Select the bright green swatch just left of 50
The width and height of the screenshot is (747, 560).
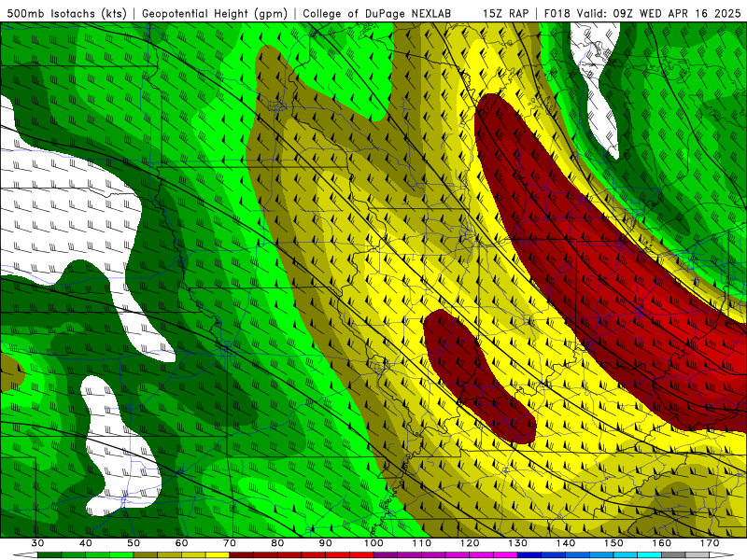pyautogui.click(x=121, y=555)
